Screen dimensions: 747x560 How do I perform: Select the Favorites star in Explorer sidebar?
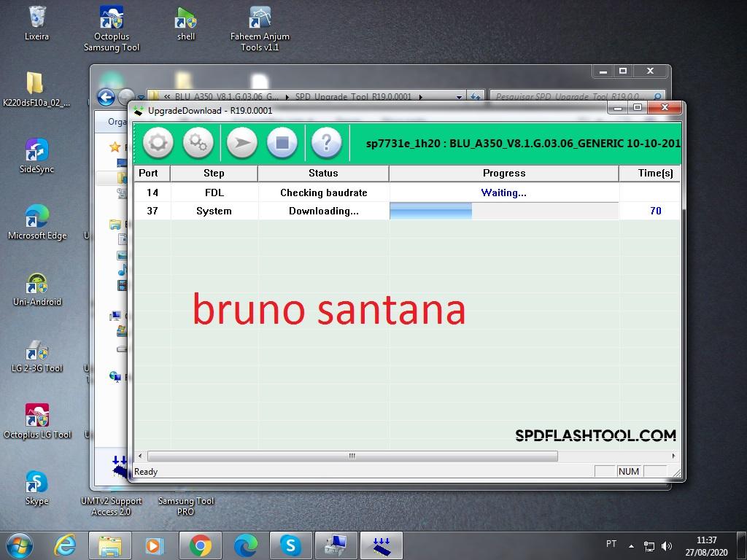click(115, 147)
